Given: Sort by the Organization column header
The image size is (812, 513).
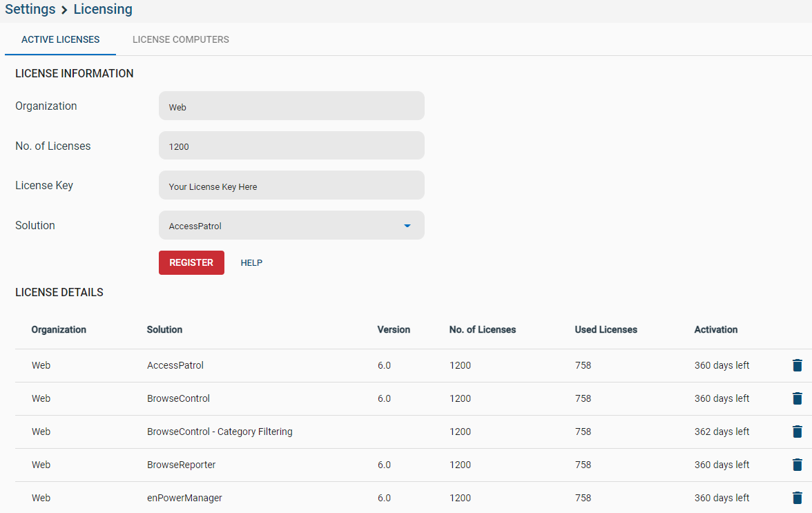Looking at the screenshot, I should 59,330.
